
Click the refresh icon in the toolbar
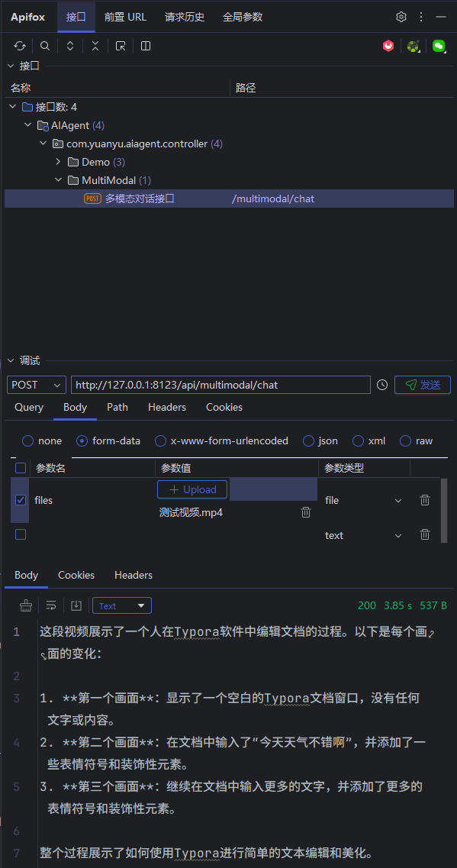[x=20, y=46]
